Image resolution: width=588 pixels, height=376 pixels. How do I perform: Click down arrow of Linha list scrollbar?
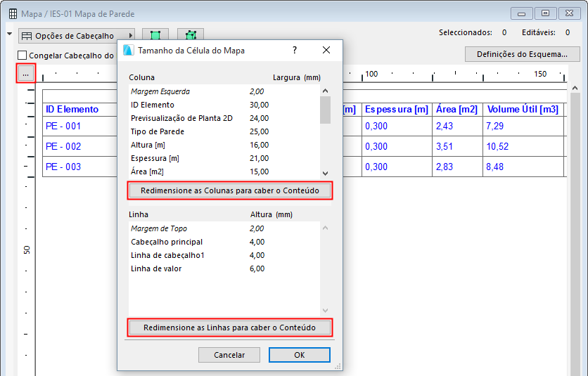[x=325, y=311]
